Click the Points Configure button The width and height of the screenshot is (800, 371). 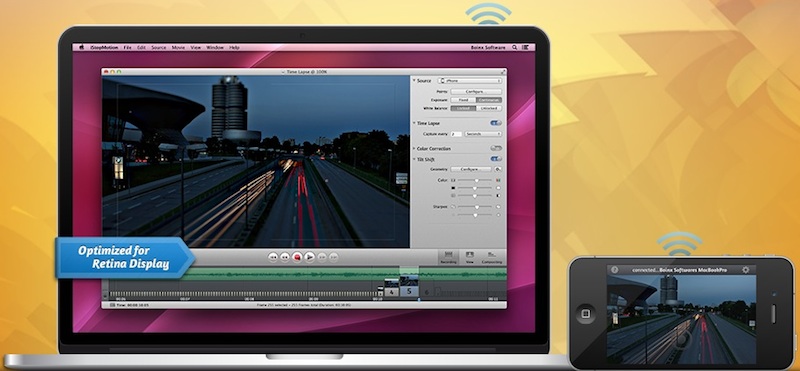[x=476, y=91]
